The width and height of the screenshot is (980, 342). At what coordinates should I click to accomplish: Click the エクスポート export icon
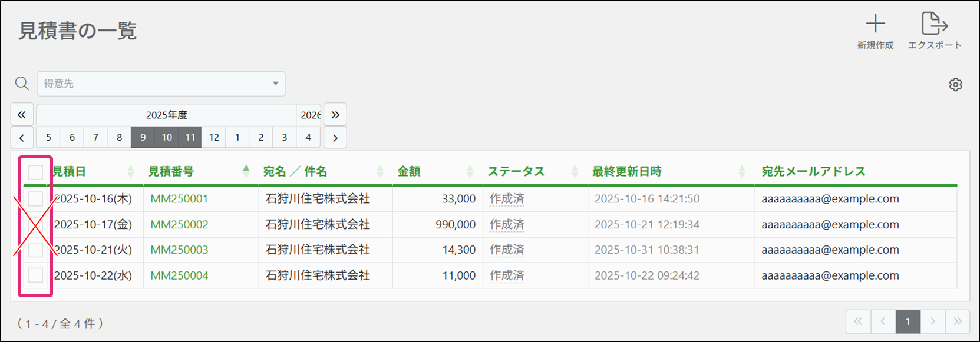click(934, 24)
